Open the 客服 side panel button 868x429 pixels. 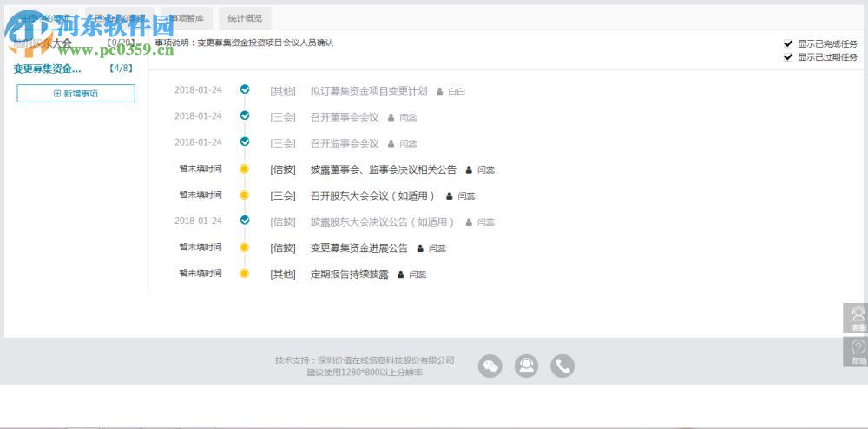856,319
